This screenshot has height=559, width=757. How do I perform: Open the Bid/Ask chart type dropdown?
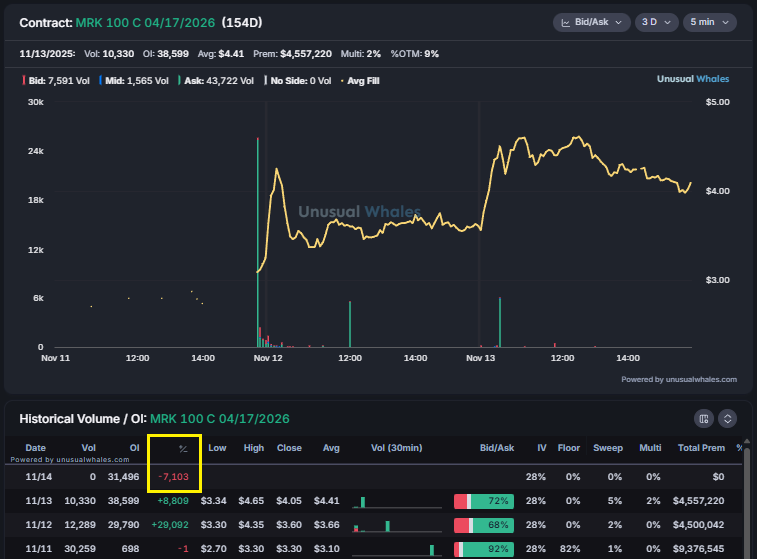coord(591,22)
